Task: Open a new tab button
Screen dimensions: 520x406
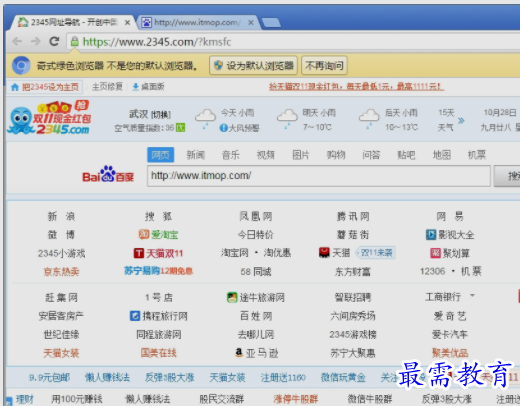Action: (271, 23)
